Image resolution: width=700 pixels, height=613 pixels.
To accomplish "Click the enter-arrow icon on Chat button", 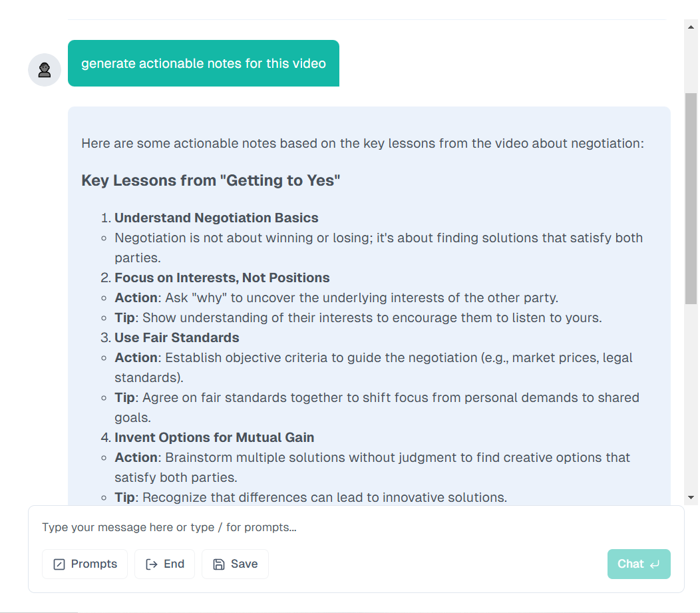I will [655, 564].
